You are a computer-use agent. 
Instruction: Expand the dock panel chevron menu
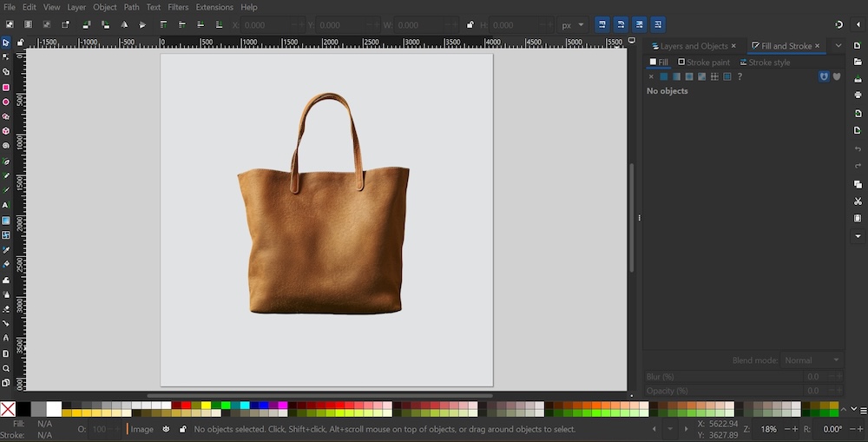[x=838, y=46]
